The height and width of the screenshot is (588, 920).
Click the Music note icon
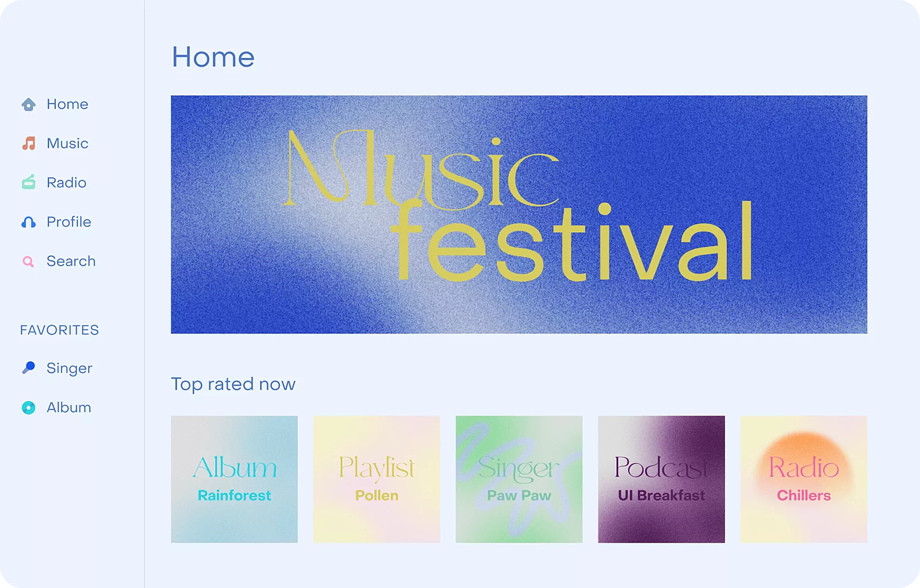(x=28, y=144)
